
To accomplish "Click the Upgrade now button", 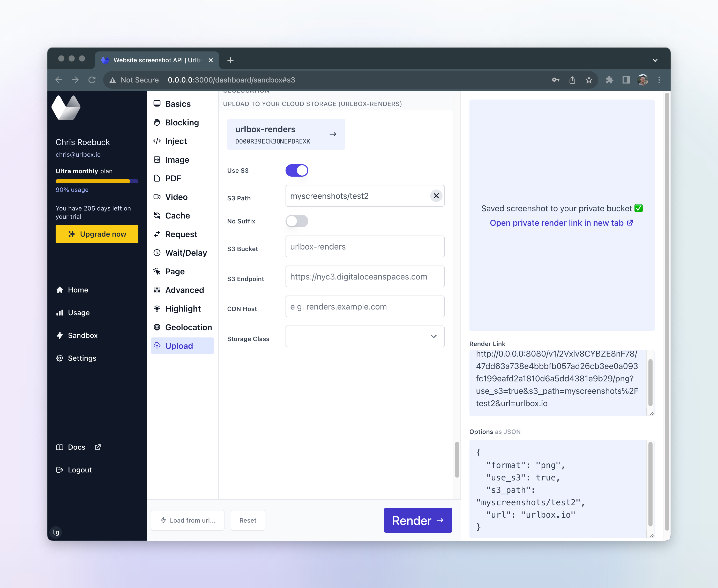I will pos(96,234).
